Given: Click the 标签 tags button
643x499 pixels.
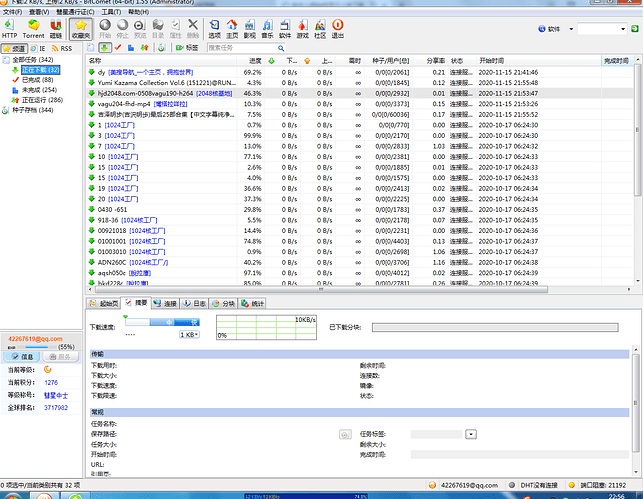Looking at the screenshot, I should (x=187, y=48).
